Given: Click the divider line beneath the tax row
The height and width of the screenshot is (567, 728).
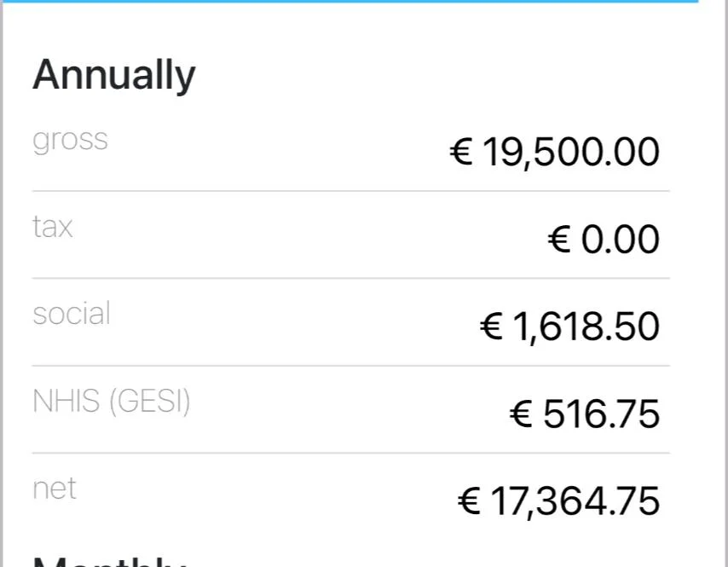Looking at the screenshot, I should click(x=350, y=278).
